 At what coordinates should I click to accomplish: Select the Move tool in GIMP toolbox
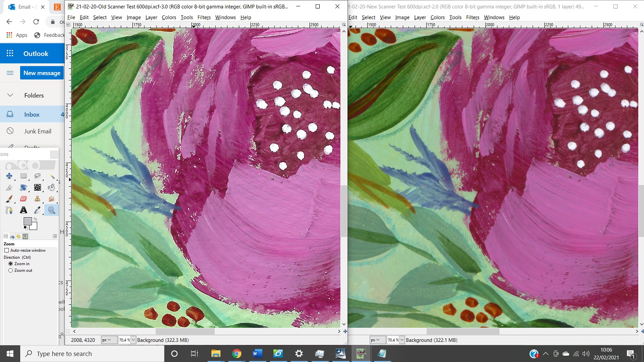coord(9,176)
